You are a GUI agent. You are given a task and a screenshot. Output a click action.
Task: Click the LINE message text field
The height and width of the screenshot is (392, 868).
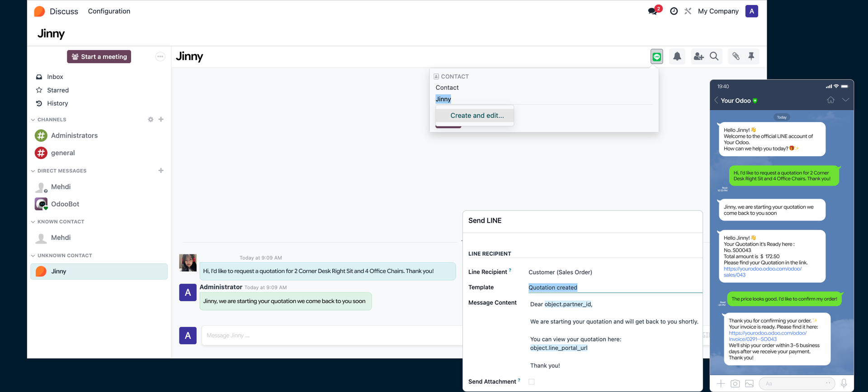pos(797,383)
